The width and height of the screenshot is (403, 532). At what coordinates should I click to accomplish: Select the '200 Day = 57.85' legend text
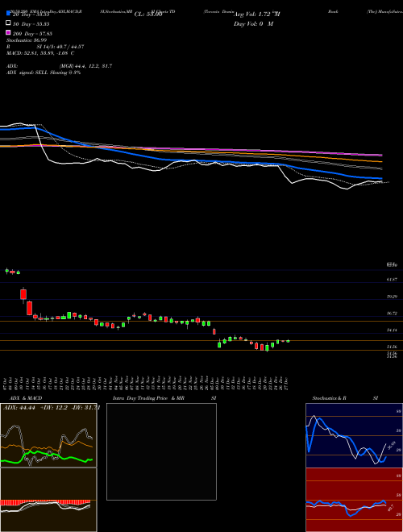(x=32, y=34)
